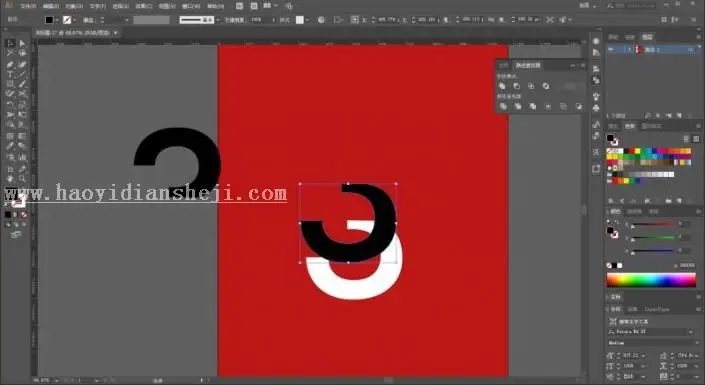Click the hex color value field
Image resolution: width=705 pixels, height=385 pixels.
tap(687, 266)
